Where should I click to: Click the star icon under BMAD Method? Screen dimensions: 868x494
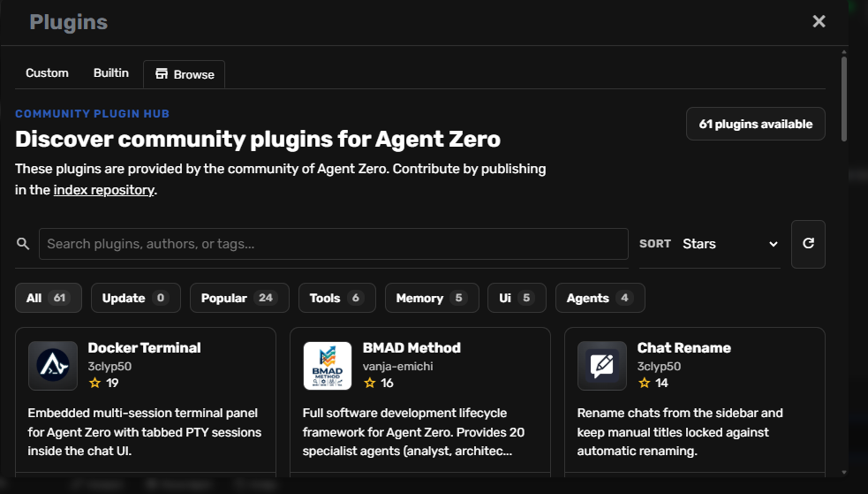[370, 383]
